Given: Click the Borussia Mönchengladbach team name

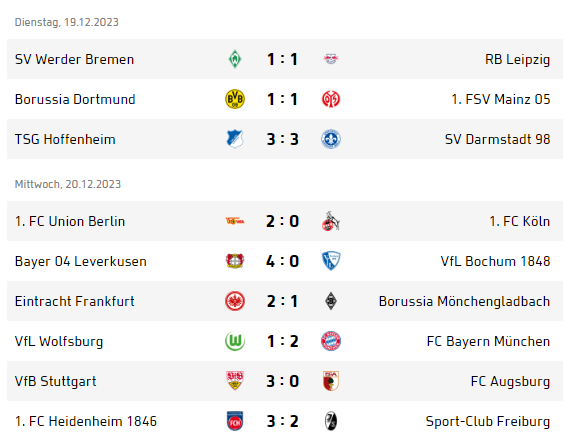Looking at the screenshot, I should click(x=464, y=301).
